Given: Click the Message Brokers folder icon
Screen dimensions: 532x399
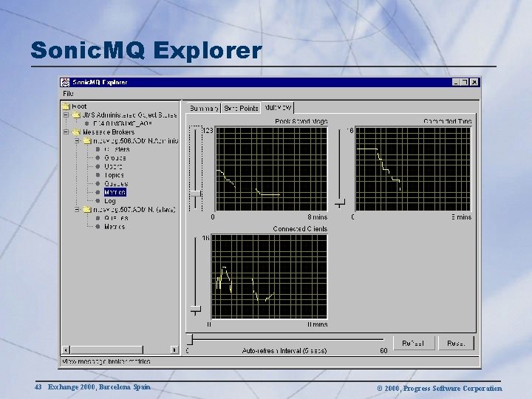Looking at the screenshot, I should (76, 132).
